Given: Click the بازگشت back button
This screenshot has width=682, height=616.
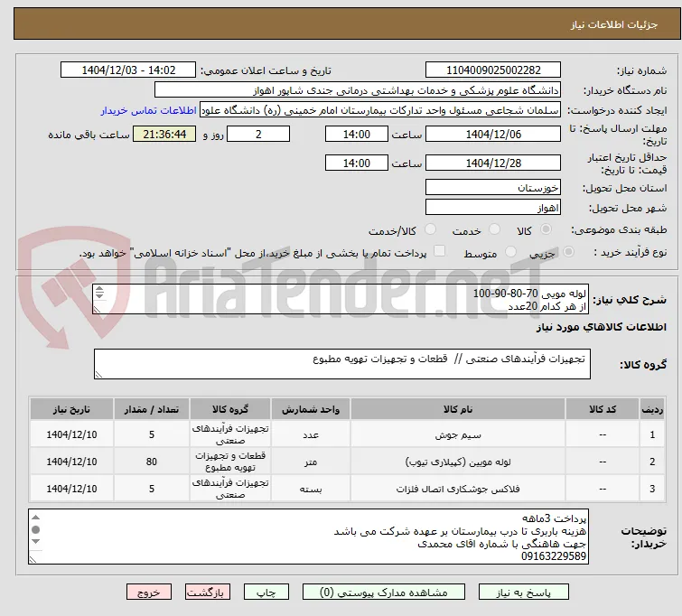Looking at the screenshot, I should 208,593.
